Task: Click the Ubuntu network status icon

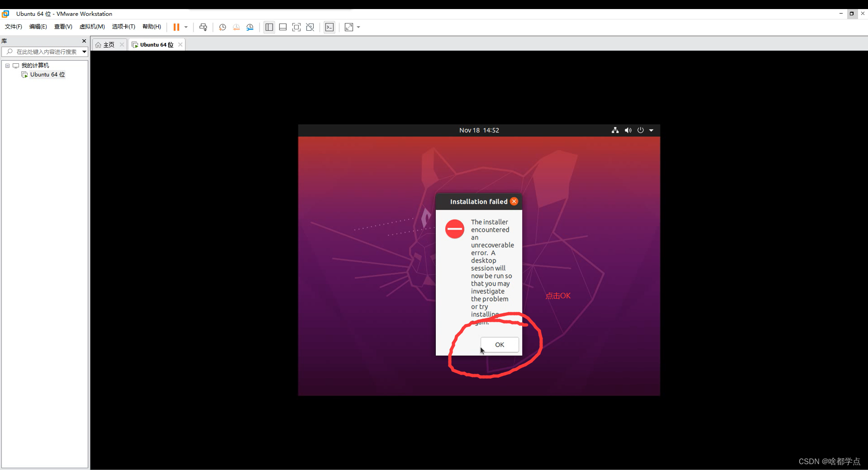Action: pyautogui.click(x=615, y=130)
